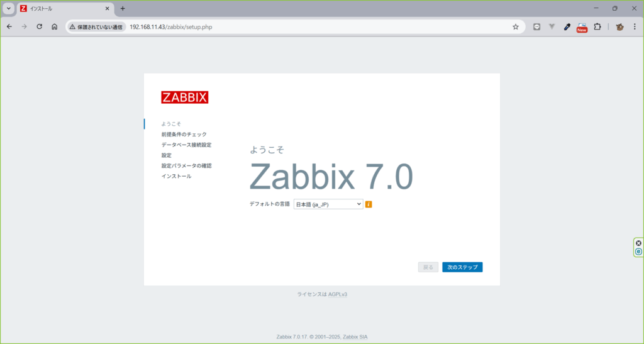Image resolution: width=644 pixels, height=344 pixels.
Task: Click the 次のステップ button
Action: coord(462,267)
